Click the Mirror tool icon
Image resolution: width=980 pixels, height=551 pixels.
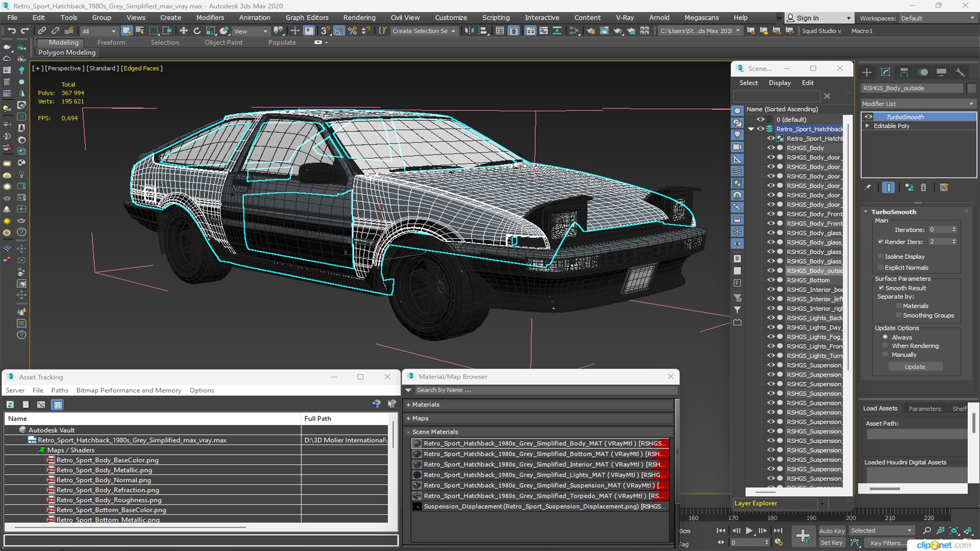pos(469,31)
